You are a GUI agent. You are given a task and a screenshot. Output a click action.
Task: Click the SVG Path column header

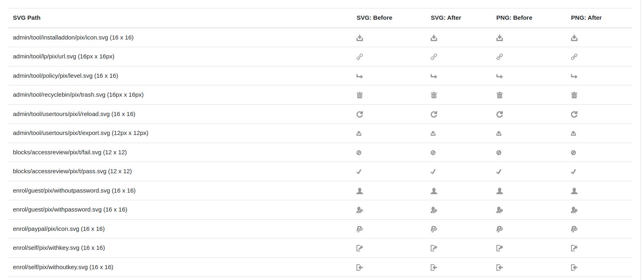[x=27, y=18]
